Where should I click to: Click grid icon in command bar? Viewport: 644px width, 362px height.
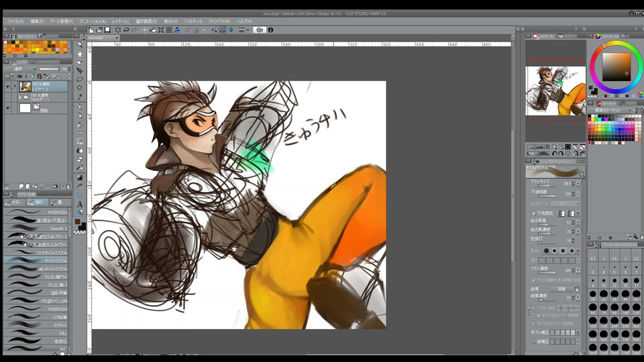(x=169, y=30)
